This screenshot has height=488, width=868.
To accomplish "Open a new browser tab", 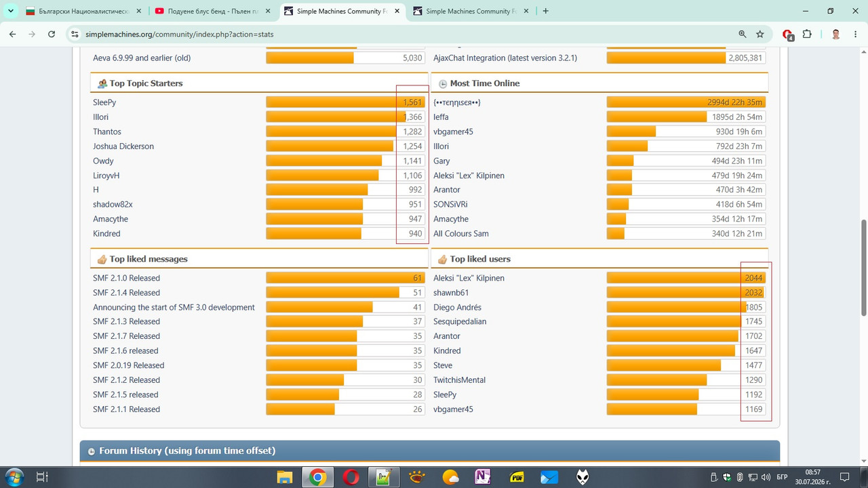I will pos(546,11).
